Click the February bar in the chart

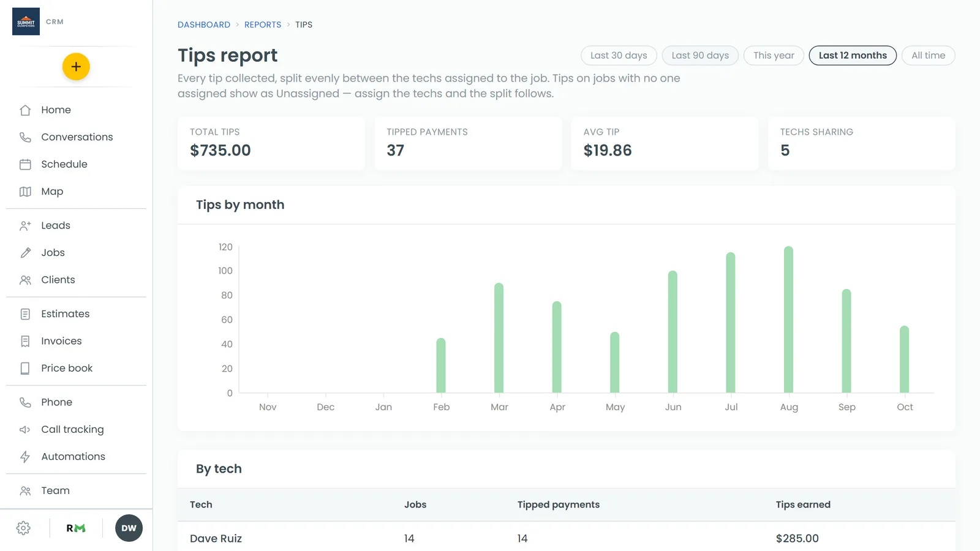click(441, 365)
